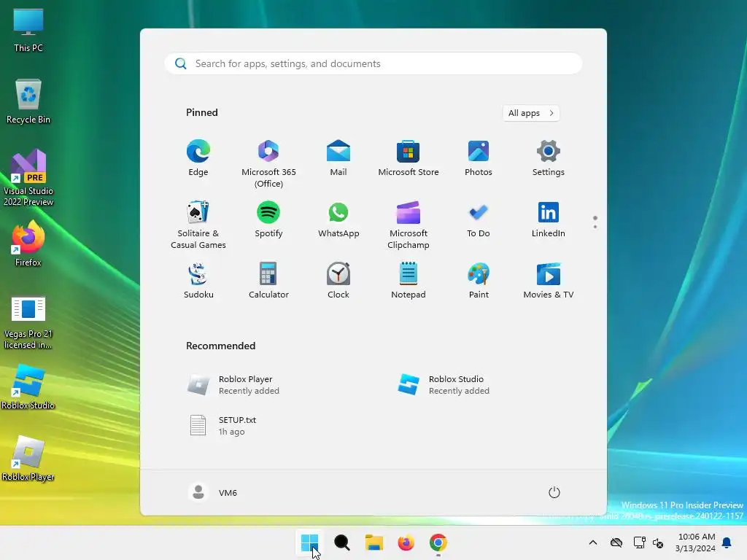747x560 pixels.
Task: Open Spotify from pinned apps
Action: (268, 219)
